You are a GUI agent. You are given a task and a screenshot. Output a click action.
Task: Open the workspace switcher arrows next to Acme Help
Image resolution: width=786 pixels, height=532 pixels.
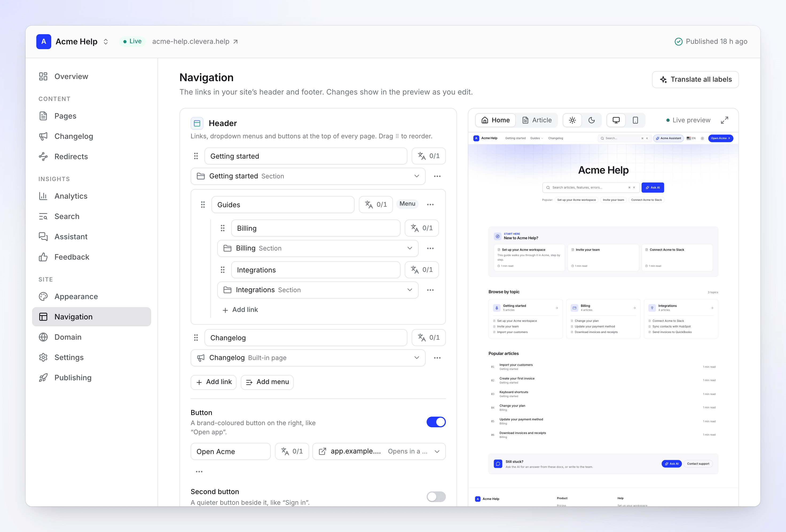click(x=106, y=42)
